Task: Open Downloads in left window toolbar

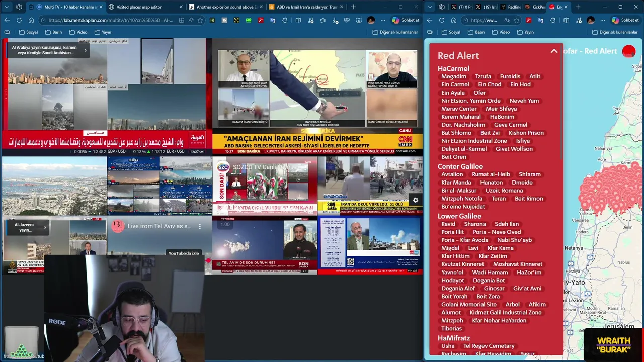Action: 335,20
